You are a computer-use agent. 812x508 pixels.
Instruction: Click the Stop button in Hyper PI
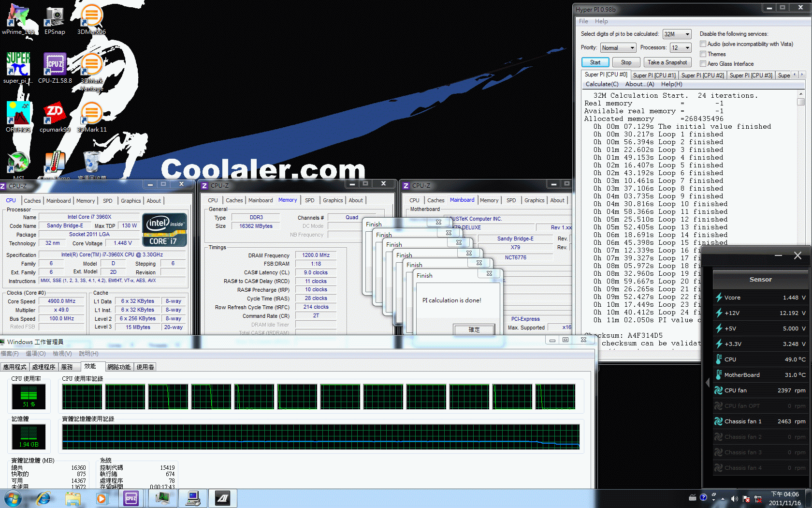point(626,62)
